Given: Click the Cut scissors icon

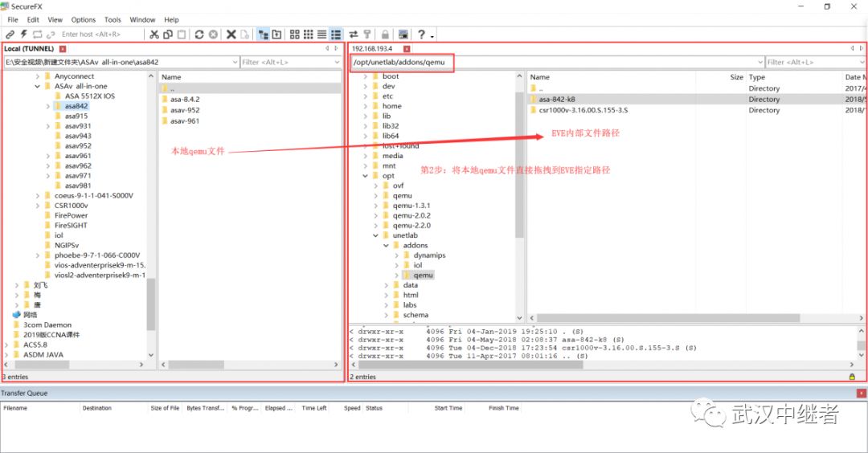Looking at the screenshot, I should (154, 35).
